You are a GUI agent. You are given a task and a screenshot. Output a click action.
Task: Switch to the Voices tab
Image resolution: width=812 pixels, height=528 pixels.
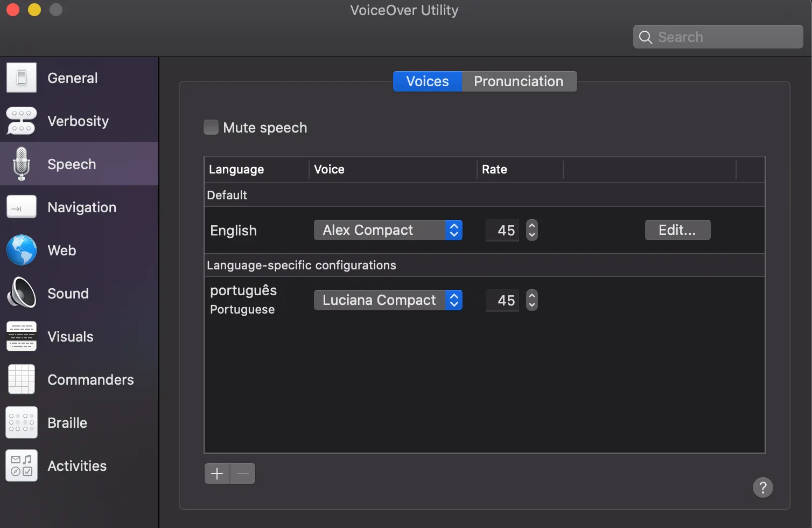(x=428, y=81)
